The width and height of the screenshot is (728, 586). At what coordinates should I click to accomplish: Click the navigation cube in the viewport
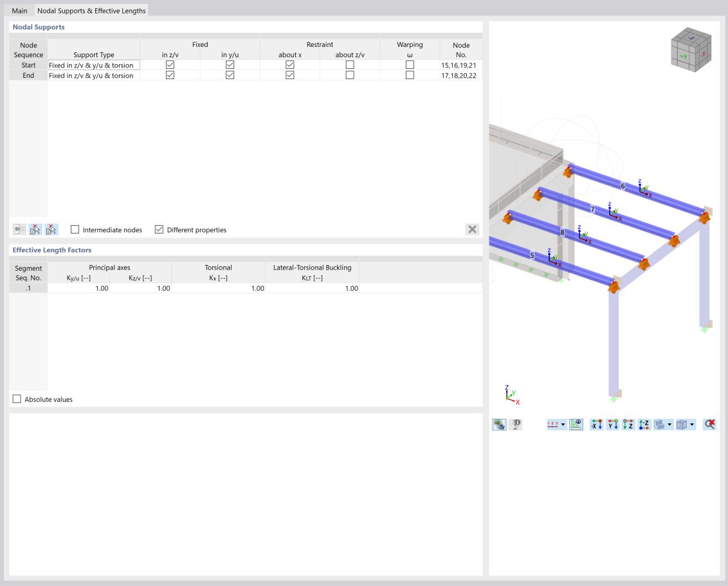pyautogui.click(x=691, y=50)
